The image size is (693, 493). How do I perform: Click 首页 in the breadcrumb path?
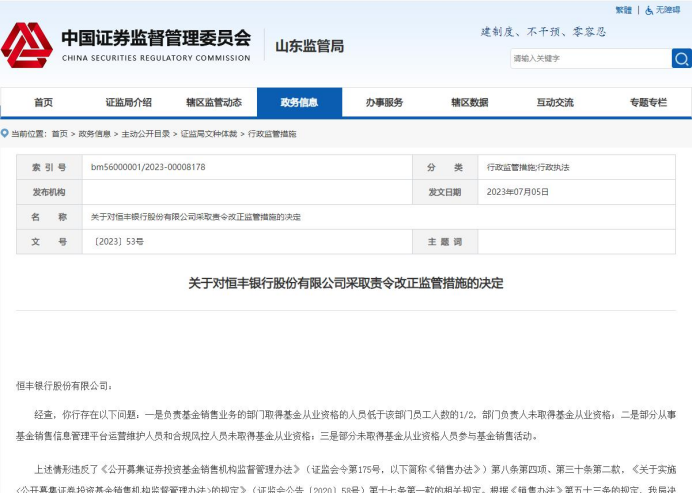pos(60,134)
